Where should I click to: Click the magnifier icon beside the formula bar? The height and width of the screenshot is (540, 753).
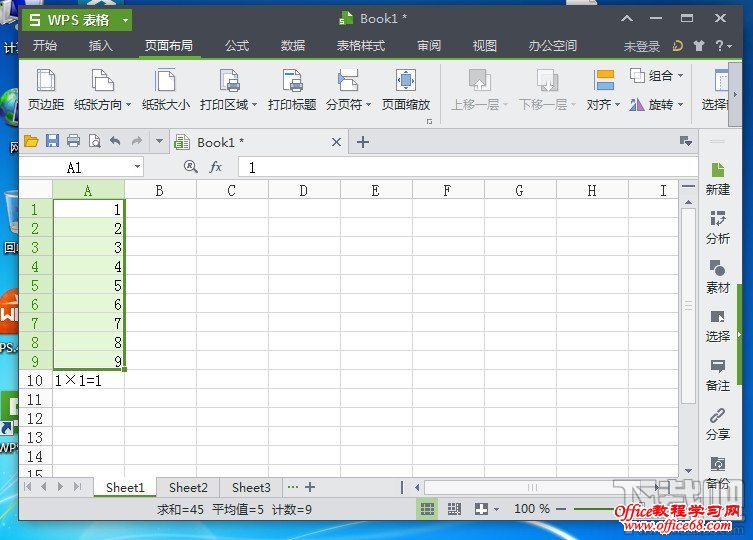coord(191,167)
